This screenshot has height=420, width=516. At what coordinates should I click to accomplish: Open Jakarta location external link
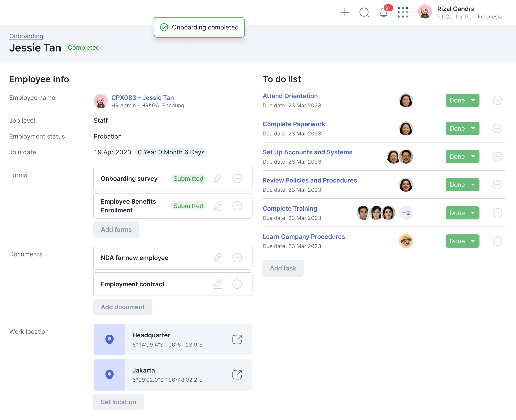point(237,374)
